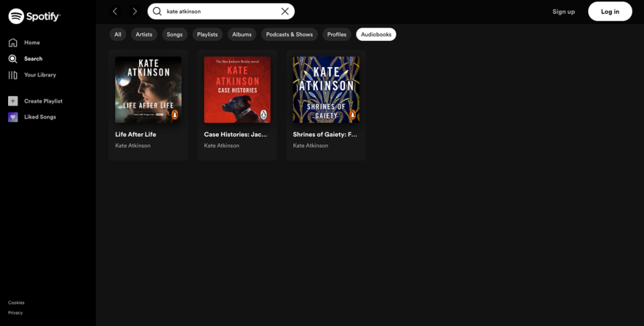
Task: Select the All filter chip
Action: pos(118,34)
